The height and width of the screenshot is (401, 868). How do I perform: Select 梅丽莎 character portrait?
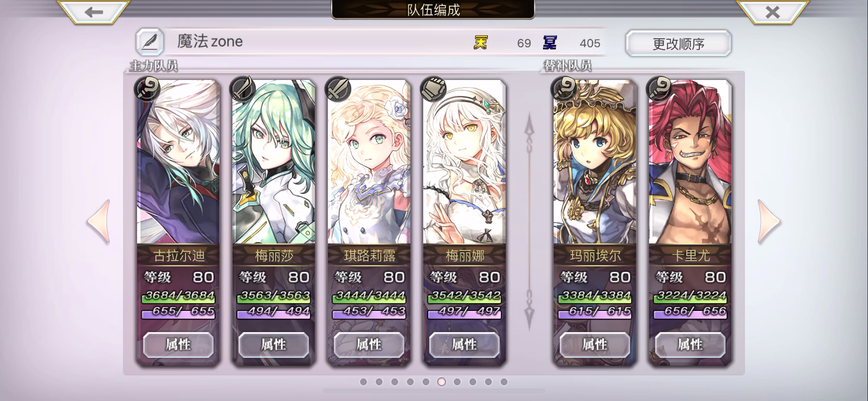(274, 162)
